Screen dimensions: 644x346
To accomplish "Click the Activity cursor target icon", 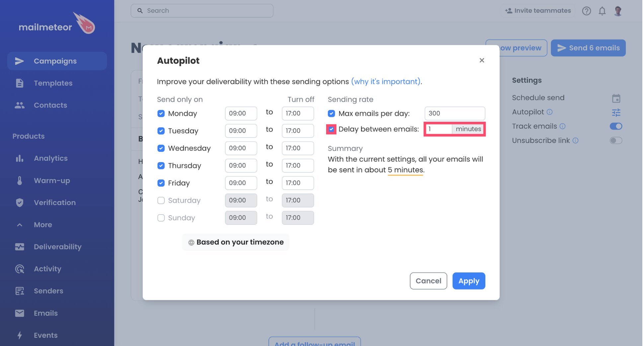I will click(20, 269).
